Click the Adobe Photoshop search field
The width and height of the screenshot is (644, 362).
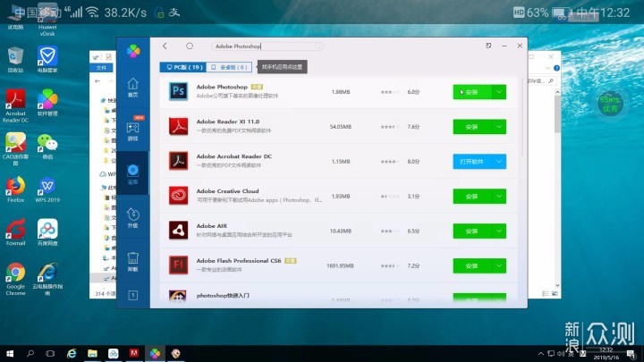tap(267, 46)
